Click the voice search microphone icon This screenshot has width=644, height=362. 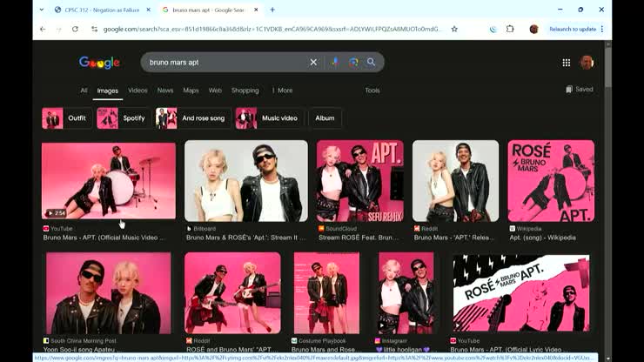335,63
